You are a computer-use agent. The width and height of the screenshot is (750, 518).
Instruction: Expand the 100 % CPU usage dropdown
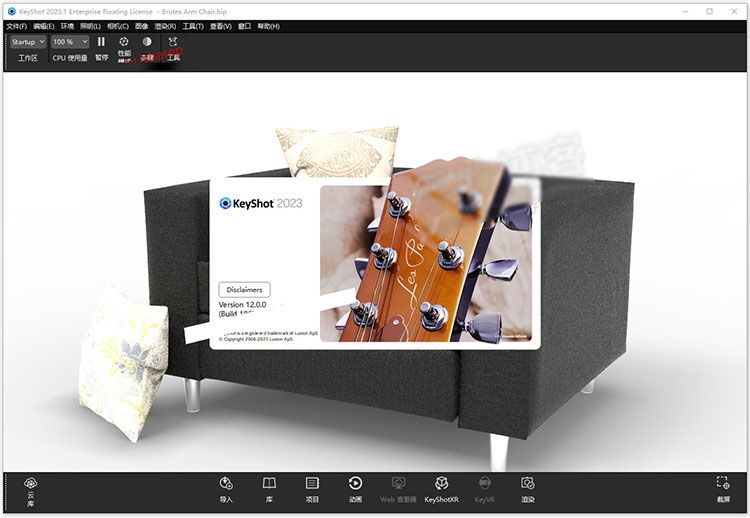(x=70, y=42)
